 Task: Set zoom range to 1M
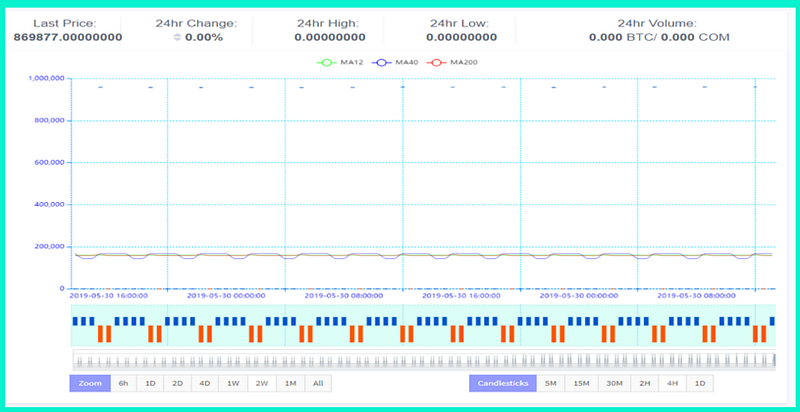pos(291,383)
